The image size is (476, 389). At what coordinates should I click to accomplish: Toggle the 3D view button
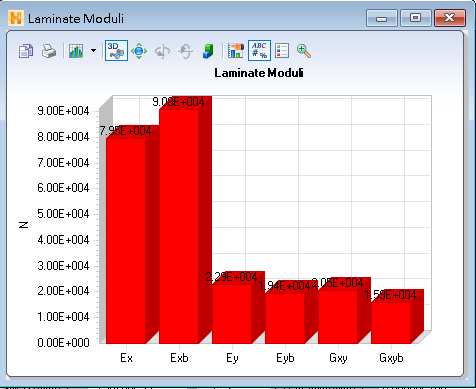coord(116,51)
